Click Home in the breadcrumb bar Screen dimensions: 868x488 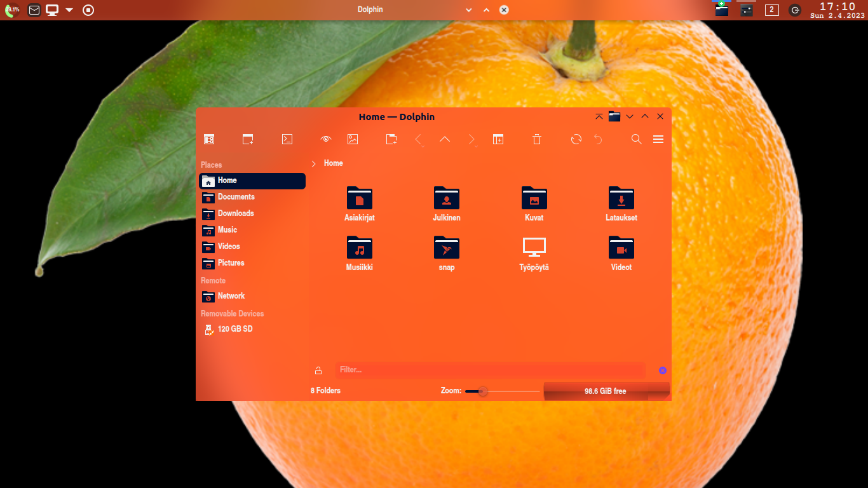(x=334, y=163)
